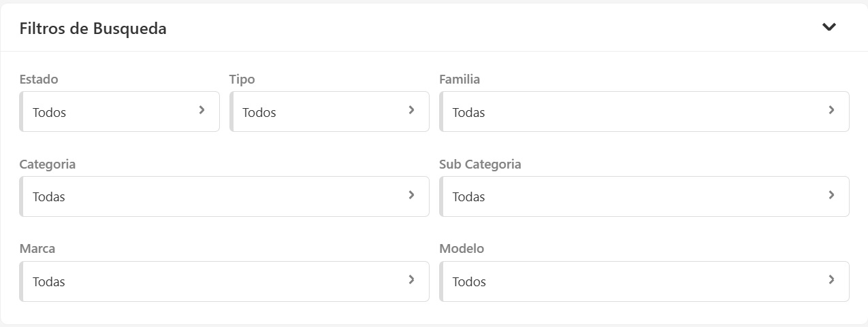The width and height of the screenshot is (868, 327).
Task: Open the Tipo dropdown showing Todos
Action: [x=320, y=112]
